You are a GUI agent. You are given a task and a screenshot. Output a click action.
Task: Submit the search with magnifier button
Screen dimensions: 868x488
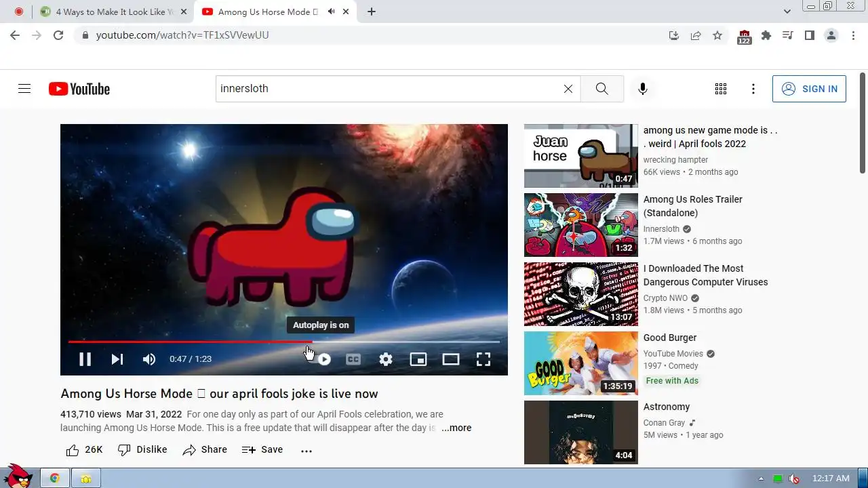[x=601, y=89]
